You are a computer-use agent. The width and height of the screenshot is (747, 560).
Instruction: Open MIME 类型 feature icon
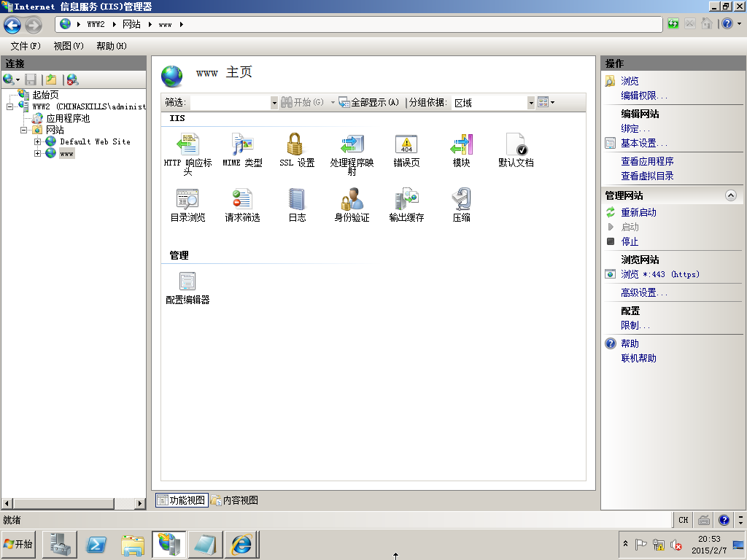(242, 144)
